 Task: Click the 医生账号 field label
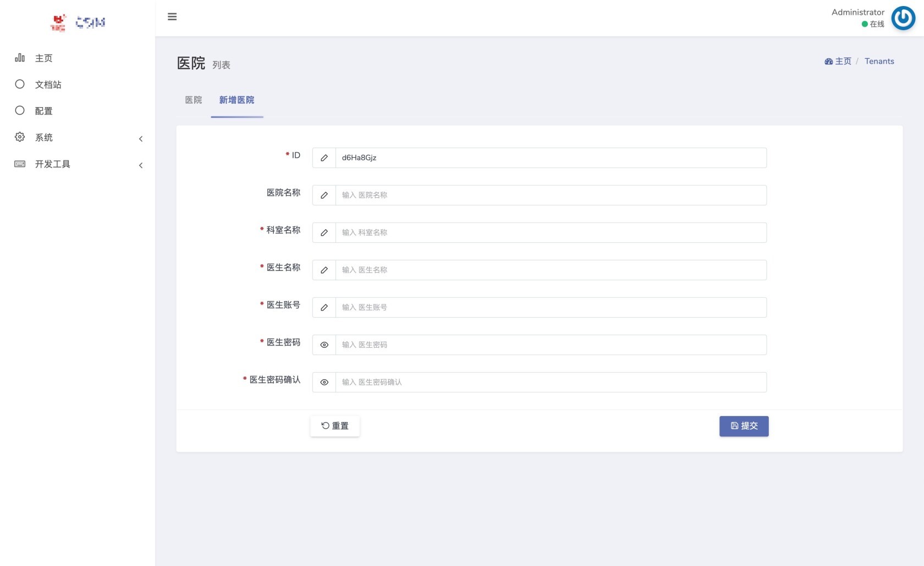coord(284,305)
